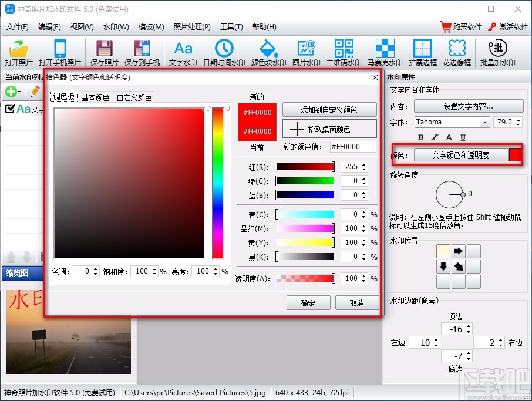Viewport: 532px width, 401px height.
Task: Select the 二维码水印 QR code watermark tool
Action: point(344,52)
